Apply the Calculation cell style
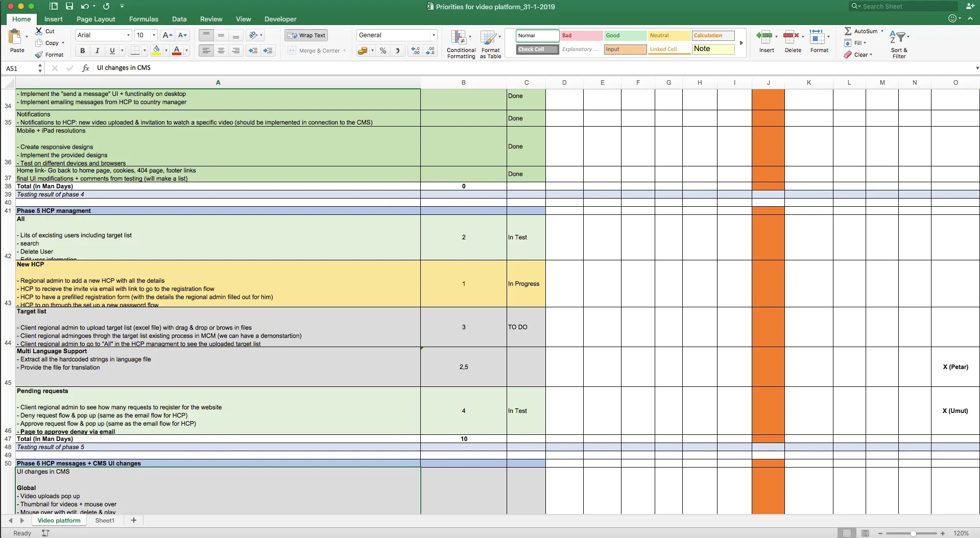The width and height of the screenshot is (980, 538). 713,36
